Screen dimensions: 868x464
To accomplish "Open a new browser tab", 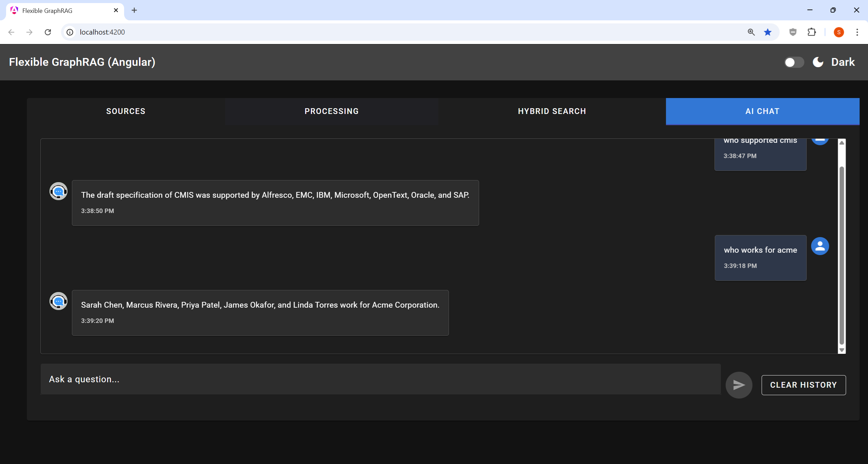I will (x=134, y=10).
